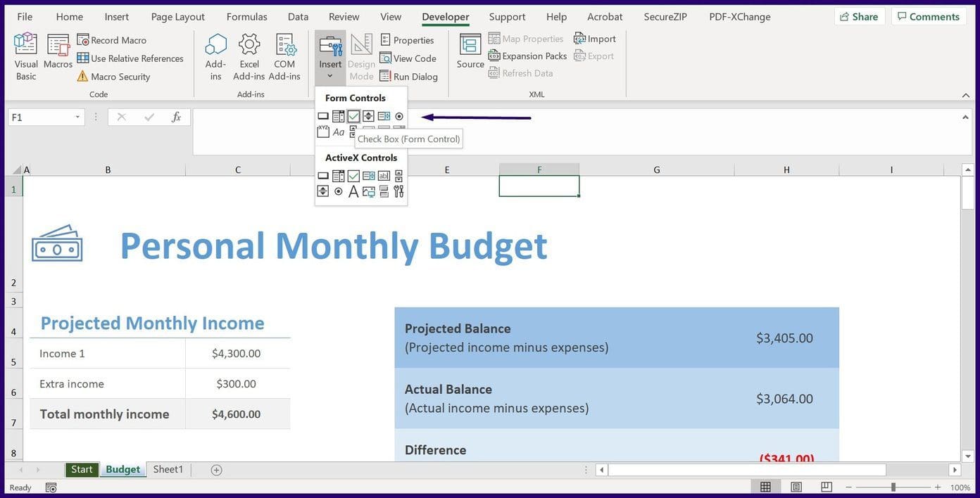This screenshot has height=498, width=980.
Task: Open the Name Box dropdown arrow
Action: tap(77, 117)
